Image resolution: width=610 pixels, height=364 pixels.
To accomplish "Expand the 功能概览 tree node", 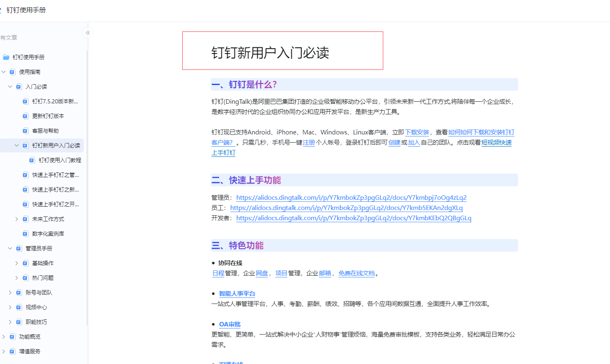I will tap(4, 337).
